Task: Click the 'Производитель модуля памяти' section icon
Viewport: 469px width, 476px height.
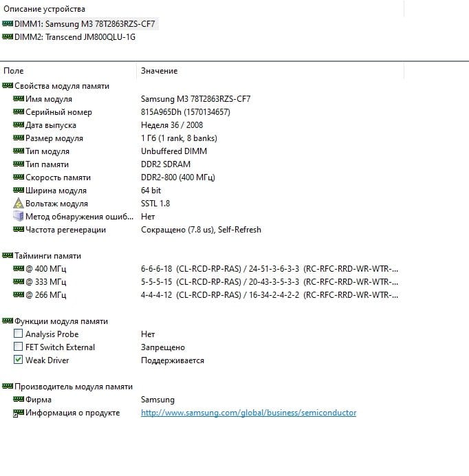Action: pos(8,386)
